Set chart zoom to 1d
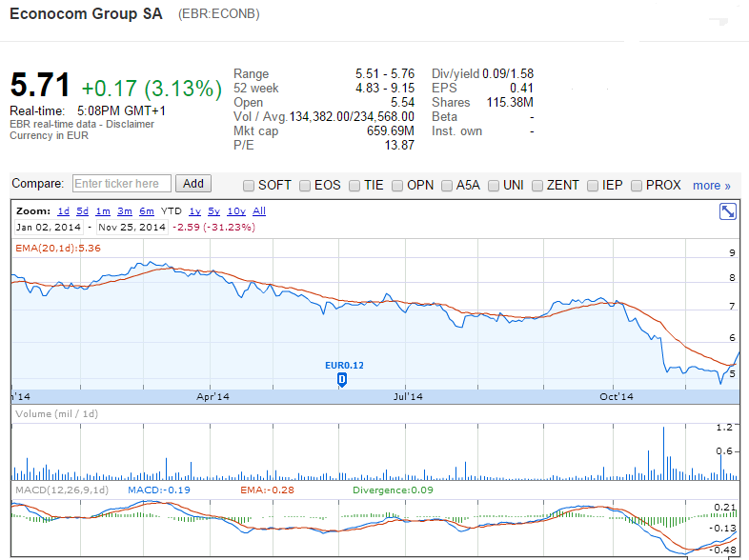This screenshot has width=749, height=560. (64, 211)
